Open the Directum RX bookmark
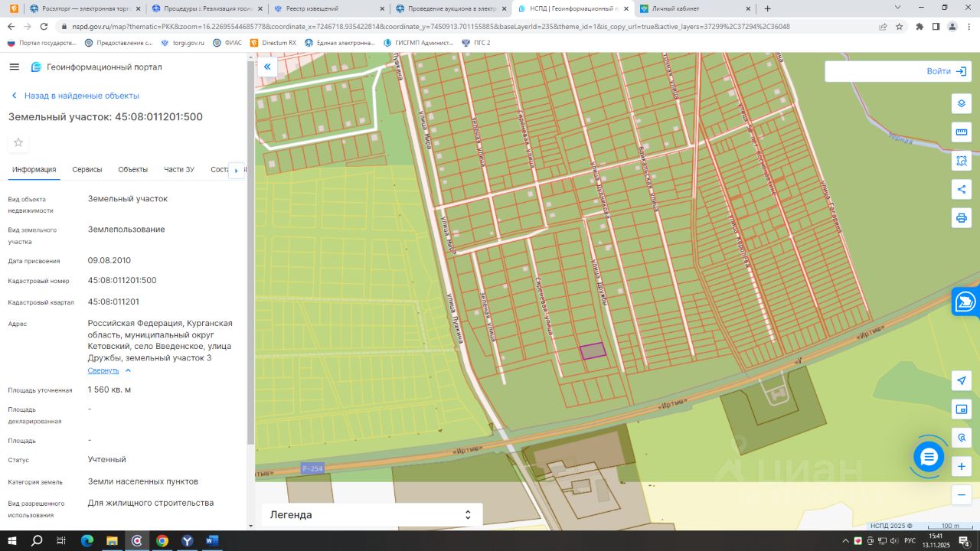This screenshot has height=551, width=980. 273,43
